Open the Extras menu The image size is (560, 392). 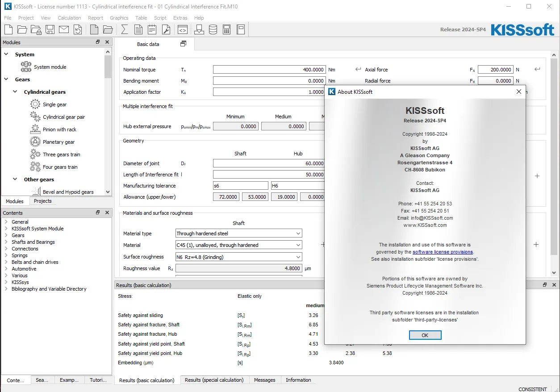pyautogui.click(x=180, y=18)
